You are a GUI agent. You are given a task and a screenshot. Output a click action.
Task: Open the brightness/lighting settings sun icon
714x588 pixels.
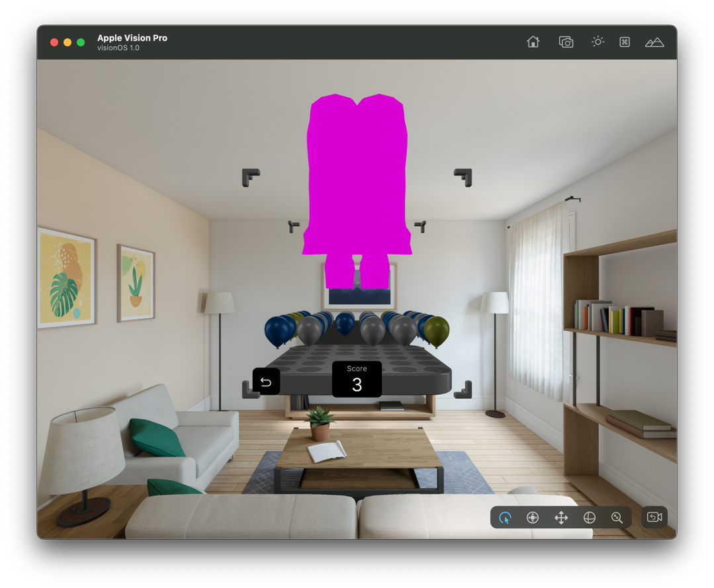pos(598,42)
